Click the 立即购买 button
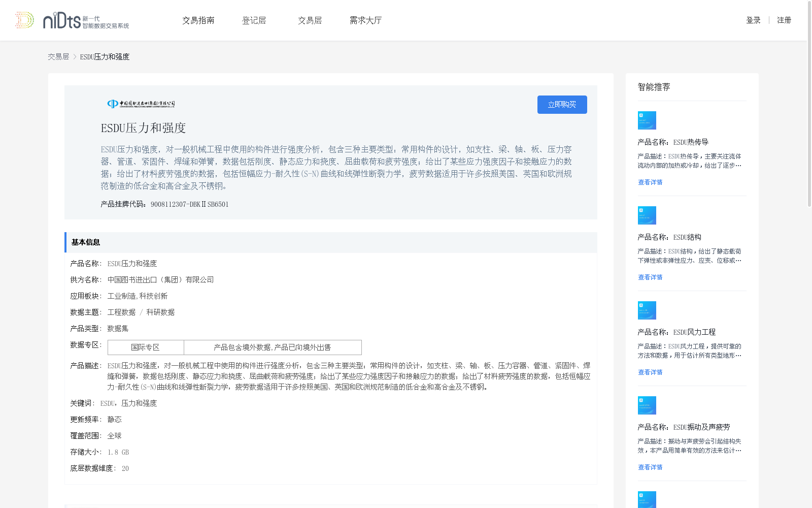Image resolution: width=812 pixels, height=508 pixels. 562,105
